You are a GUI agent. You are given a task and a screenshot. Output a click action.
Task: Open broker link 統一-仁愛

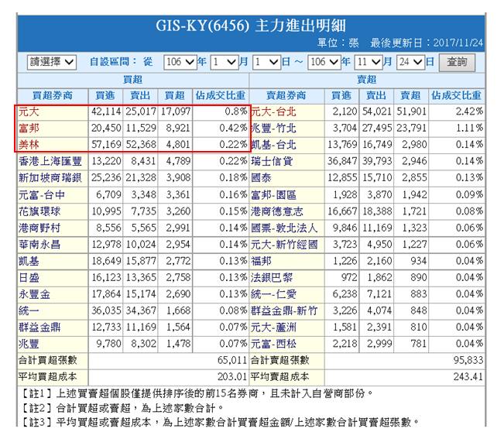point(273,294)
